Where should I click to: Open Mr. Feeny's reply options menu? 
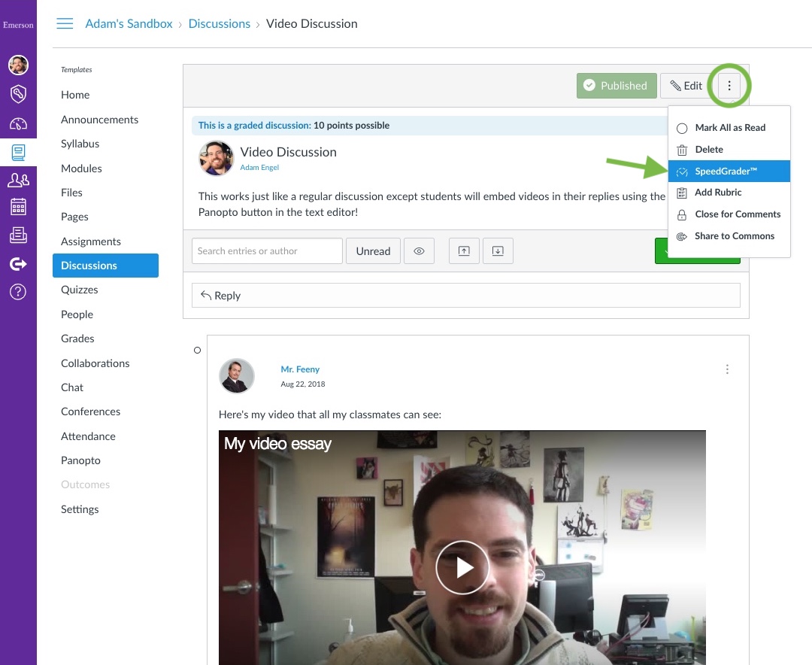pyautogui.click(x=727, y=369)
